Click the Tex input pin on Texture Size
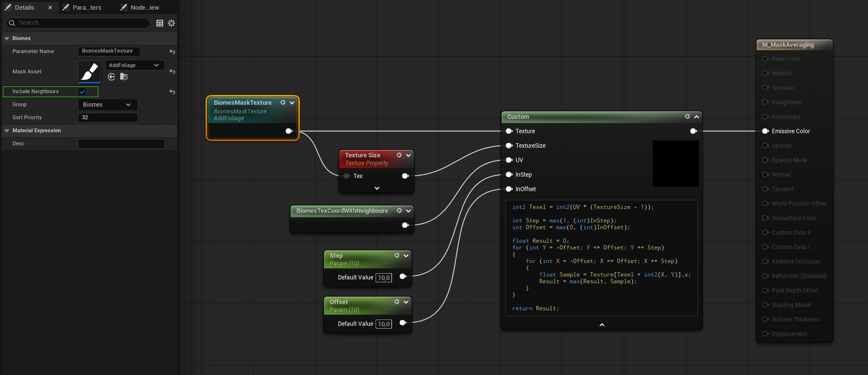The height and width of the screenshot is (375, 868). [347, 176]
